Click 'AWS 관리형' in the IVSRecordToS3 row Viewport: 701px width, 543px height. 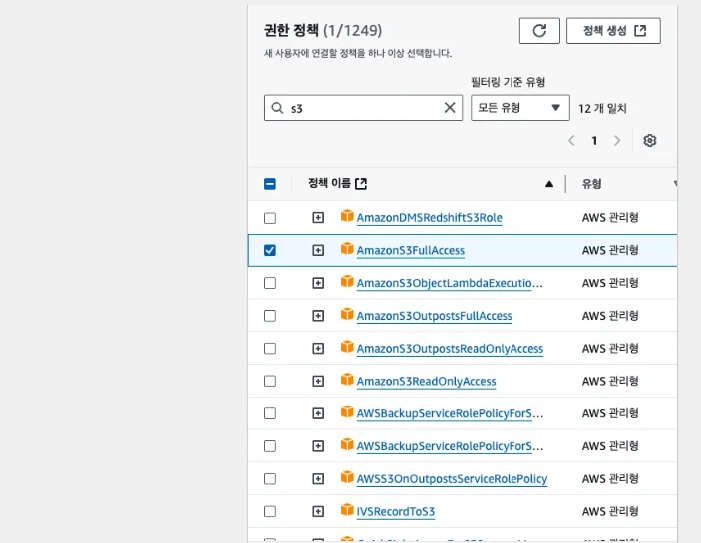[x=610, y=511]
